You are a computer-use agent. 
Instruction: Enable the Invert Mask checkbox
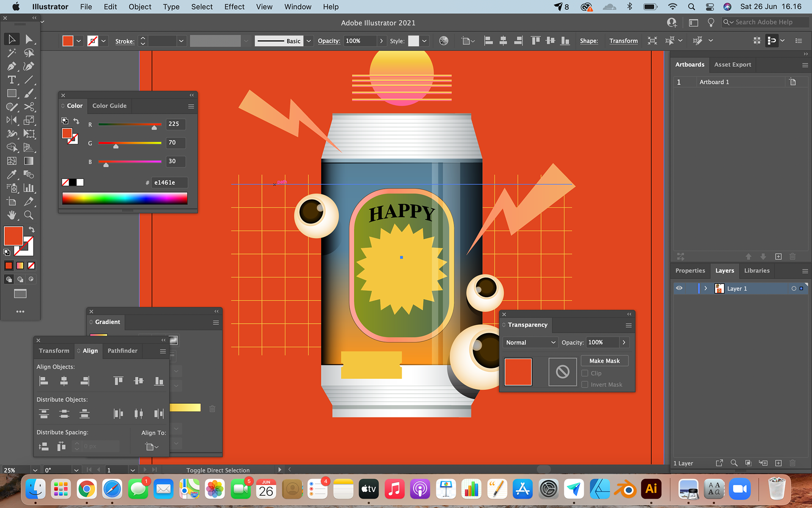pyautogui.click(x=585, y=384)
